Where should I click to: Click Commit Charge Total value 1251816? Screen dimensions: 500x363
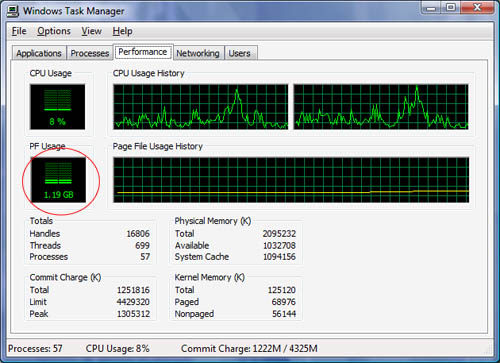(x=133, y=290)
